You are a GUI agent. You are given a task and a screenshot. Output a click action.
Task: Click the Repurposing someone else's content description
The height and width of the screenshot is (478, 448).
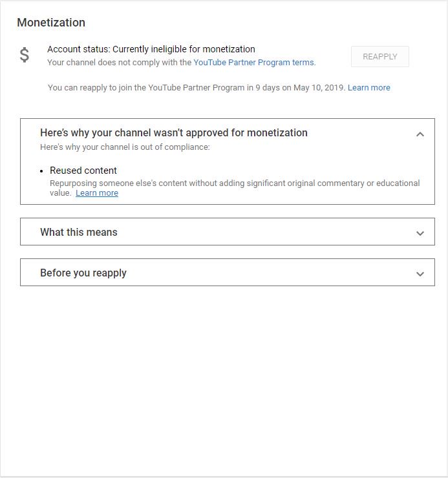235,188
